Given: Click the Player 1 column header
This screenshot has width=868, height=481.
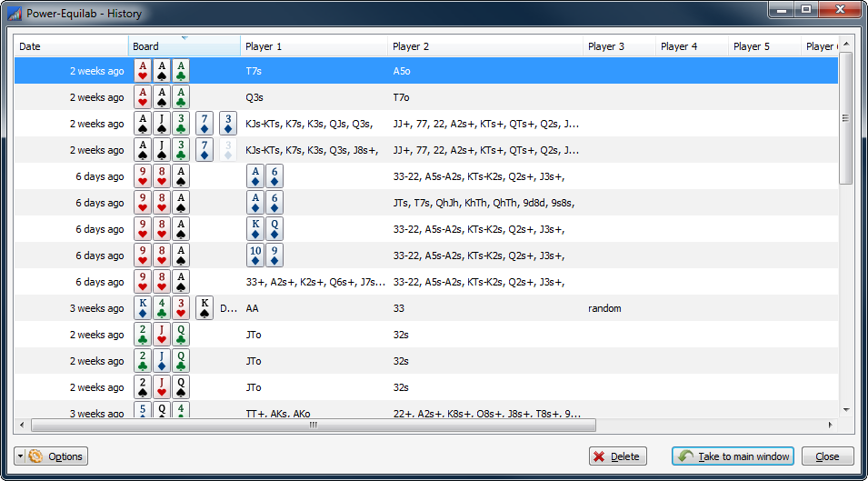Looking at the screenshot, I should tap(314, 46).
